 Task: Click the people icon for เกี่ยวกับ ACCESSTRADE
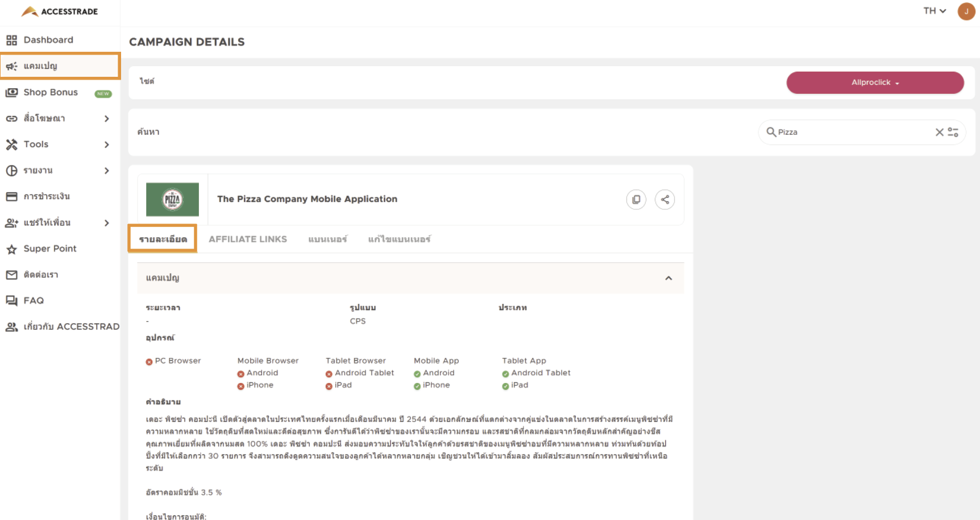11,327
